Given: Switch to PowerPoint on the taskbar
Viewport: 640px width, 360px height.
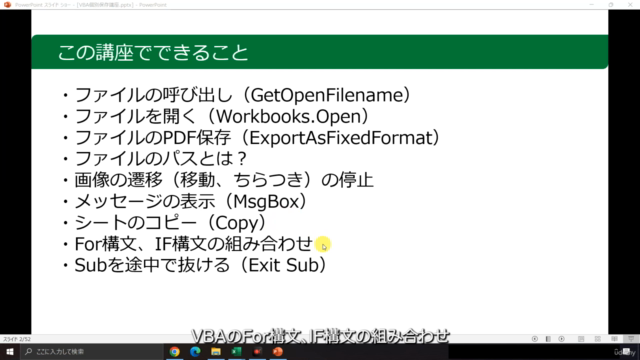Looking at the screenshot, I should (x=278, y=351).
